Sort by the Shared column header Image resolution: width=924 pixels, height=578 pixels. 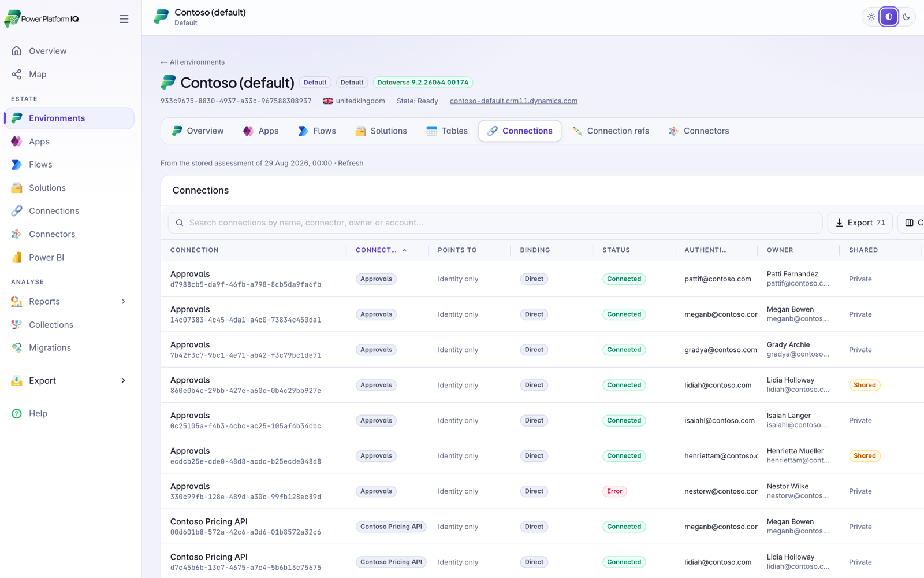(863, 250)
